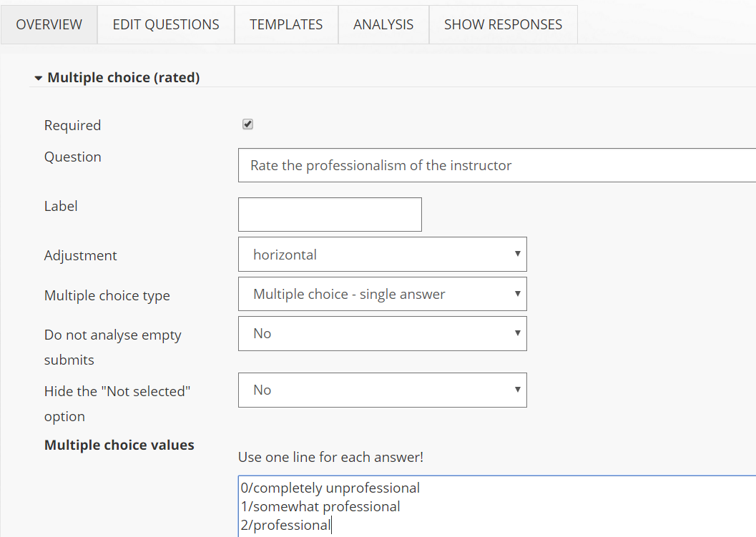
Task: Click the "Do not analyse empty submits" label
Action: [x=113, y=347]
